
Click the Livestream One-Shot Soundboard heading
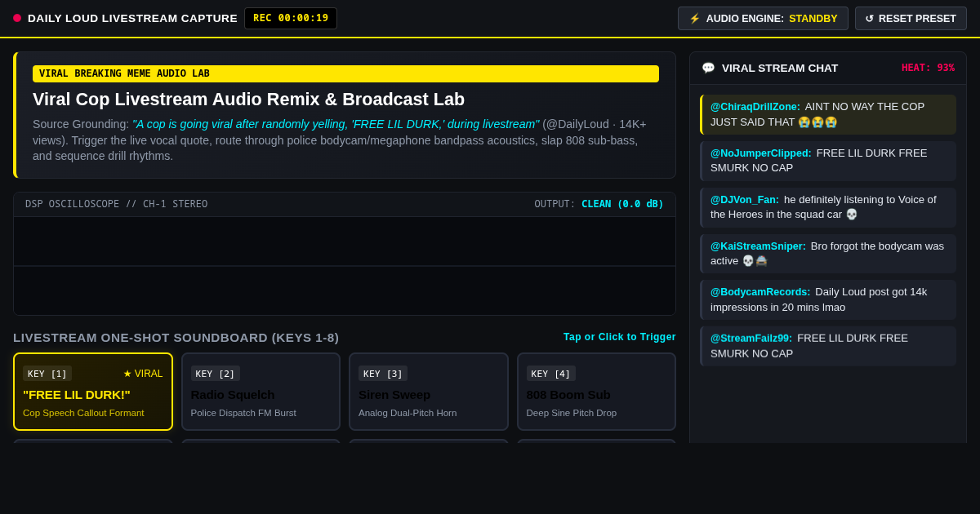point(176,338)
